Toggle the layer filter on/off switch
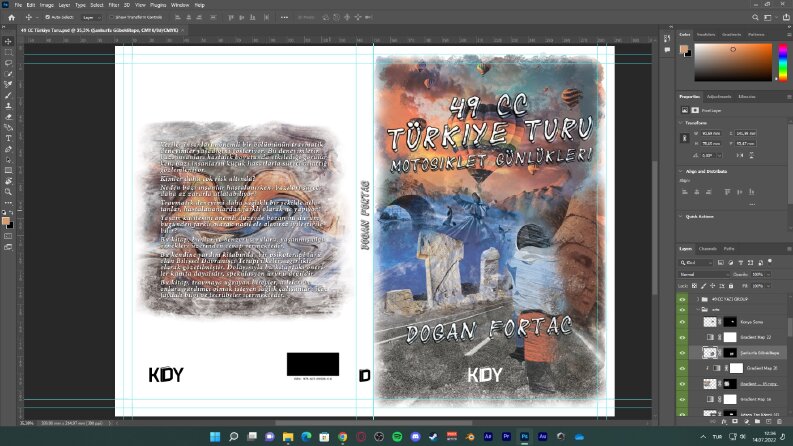793x446 pixels. point(770,261)
